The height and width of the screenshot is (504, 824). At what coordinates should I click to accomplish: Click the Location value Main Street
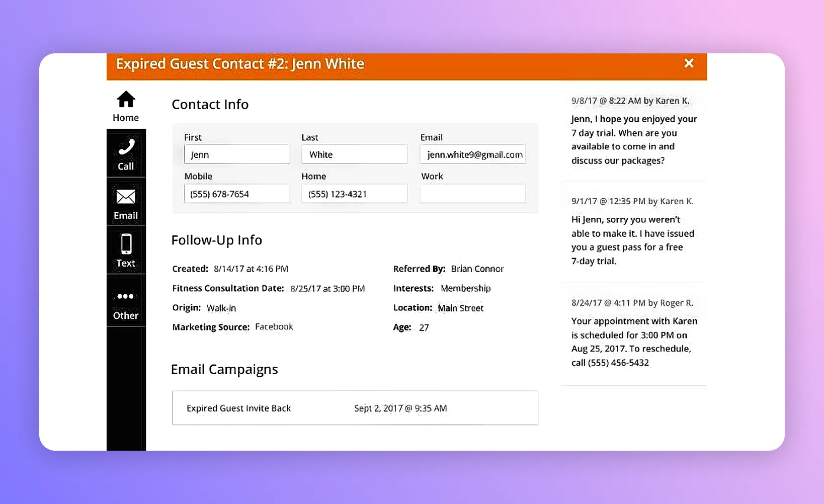pyautogui.click(x=460, y=308)
